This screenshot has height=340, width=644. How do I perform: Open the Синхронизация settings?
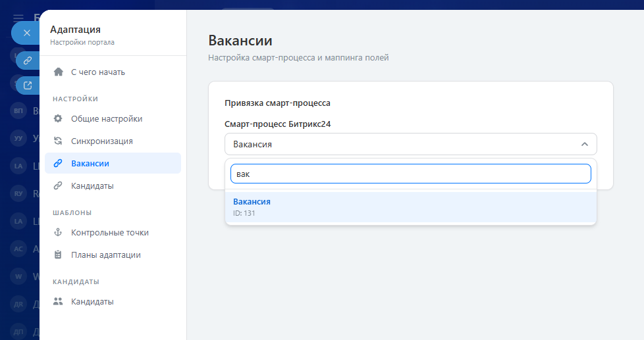coord(113,141)
